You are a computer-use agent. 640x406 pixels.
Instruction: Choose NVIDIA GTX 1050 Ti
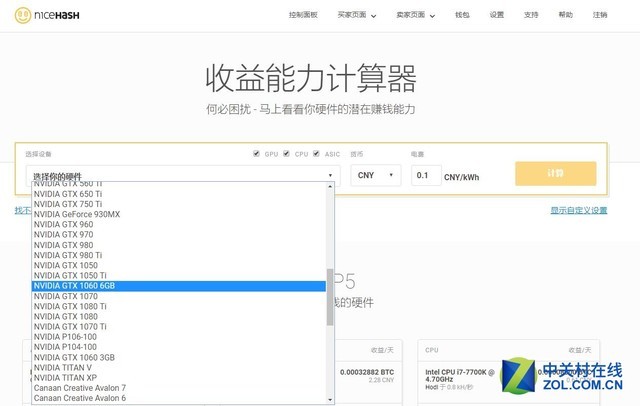click(179, 275)
